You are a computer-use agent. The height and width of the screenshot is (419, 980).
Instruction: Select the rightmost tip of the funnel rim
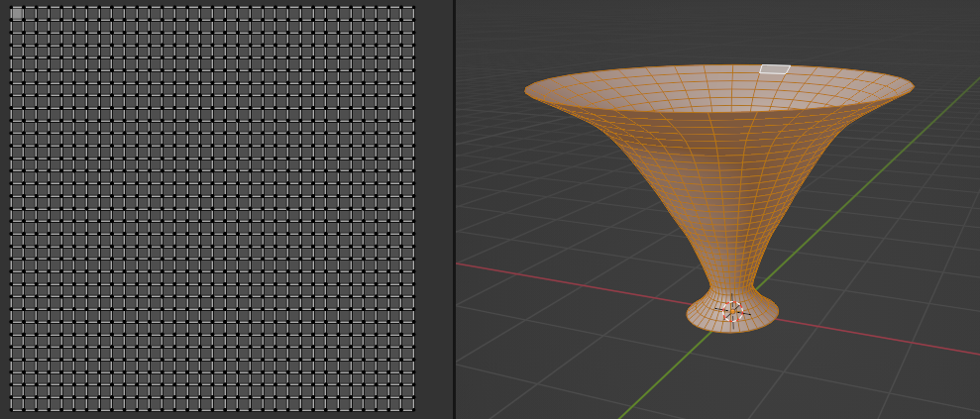tap(912, 87)
